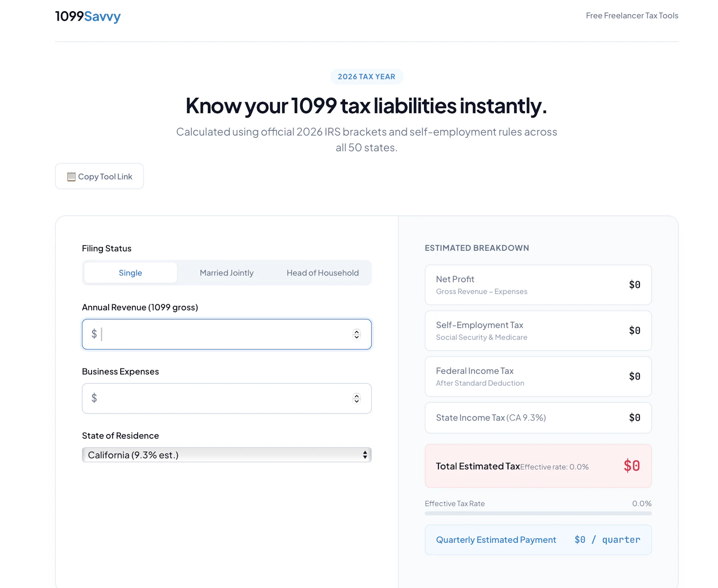The image size is (718, 588).
Task: Click the Filing Status label
Action: [107, 248]
